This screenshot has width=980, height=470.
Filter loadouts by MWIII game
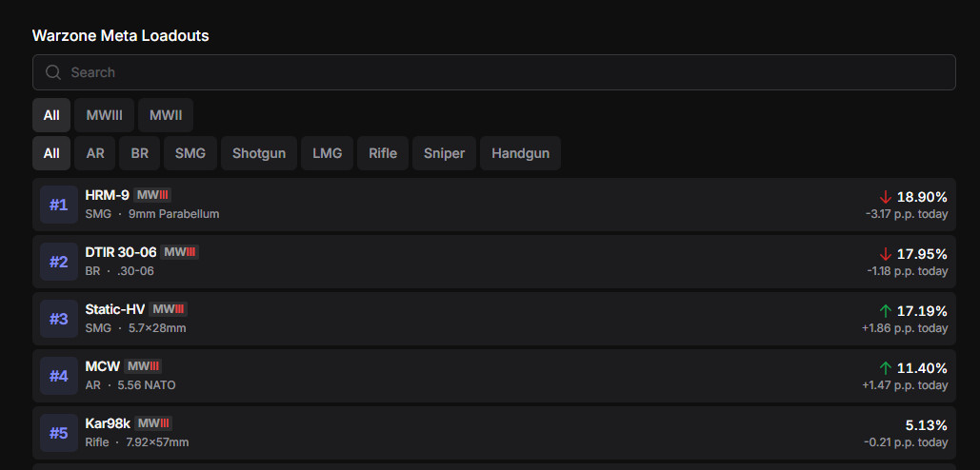[x=104, y=115]
